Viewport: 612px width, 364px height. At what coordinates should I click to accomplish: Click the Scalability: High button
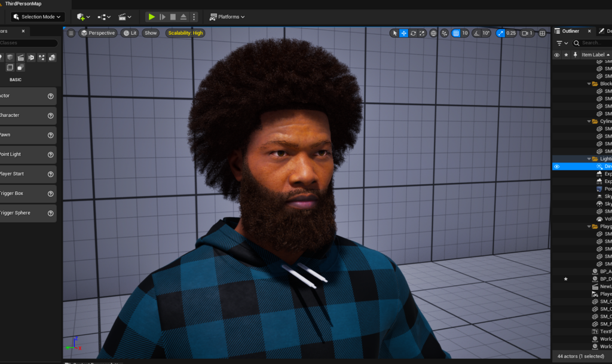click(x=185, y=33)
